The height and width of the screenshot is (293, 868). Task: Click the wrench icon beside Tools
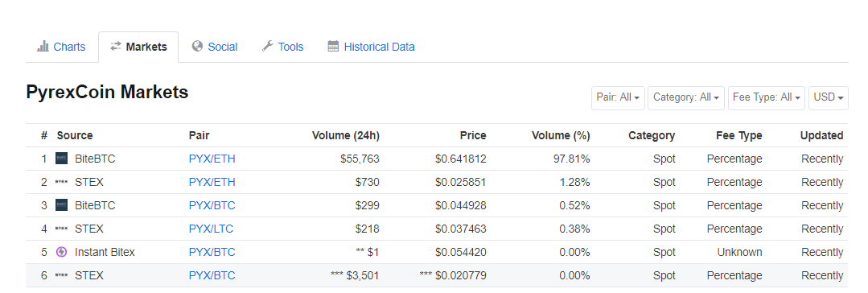pyautogui.click(x=267, y=46)
